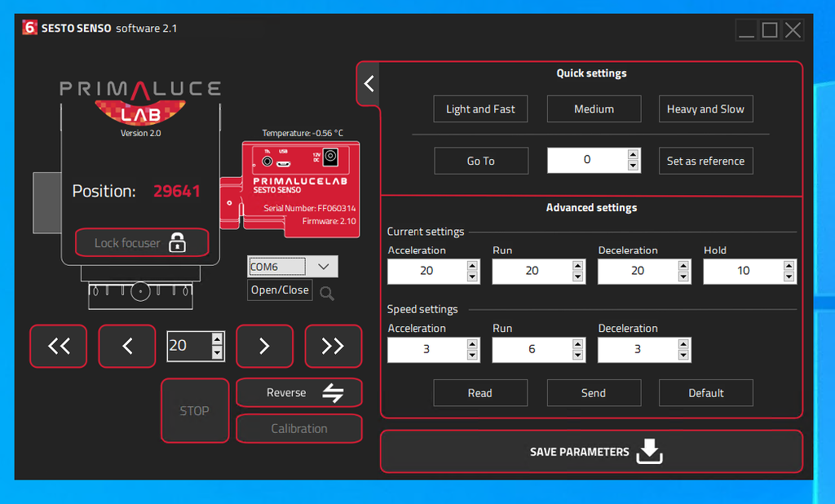Minimize the Sesto Senso window
The image size is (835, 504).
(x=747, y=30)
